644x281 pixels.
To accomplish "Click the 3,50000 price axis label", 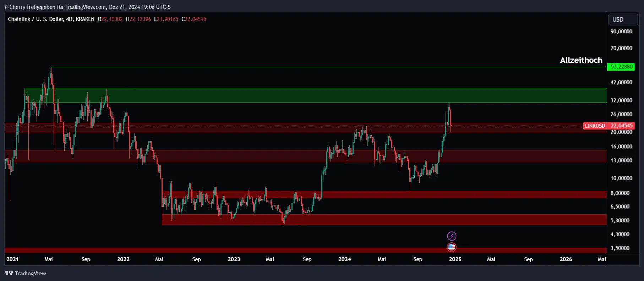I will coord(620,248).
